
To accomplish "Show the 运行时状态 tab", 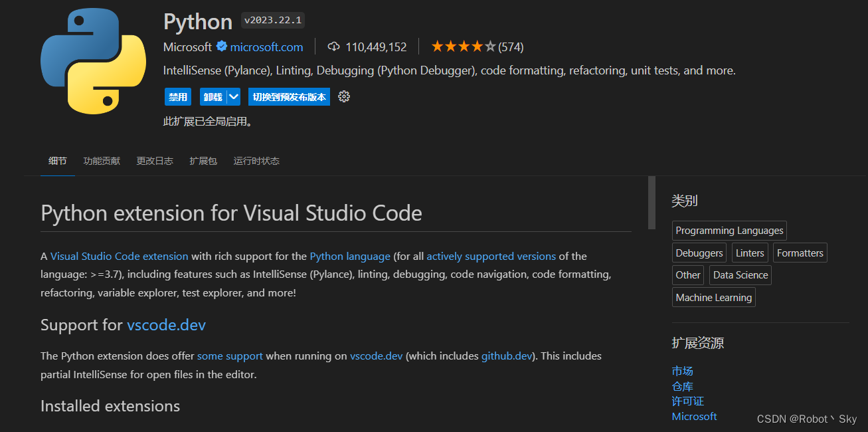I will [256, 161].
